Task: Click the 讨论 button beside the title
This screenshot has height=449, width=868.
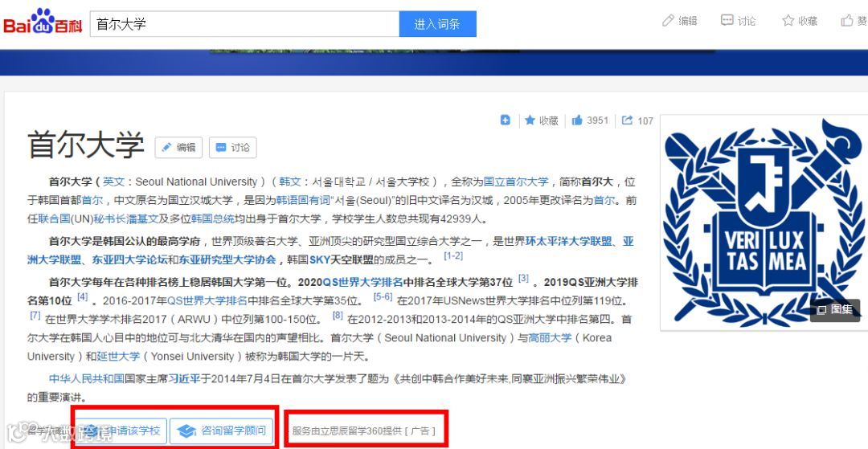Action: 232,148
